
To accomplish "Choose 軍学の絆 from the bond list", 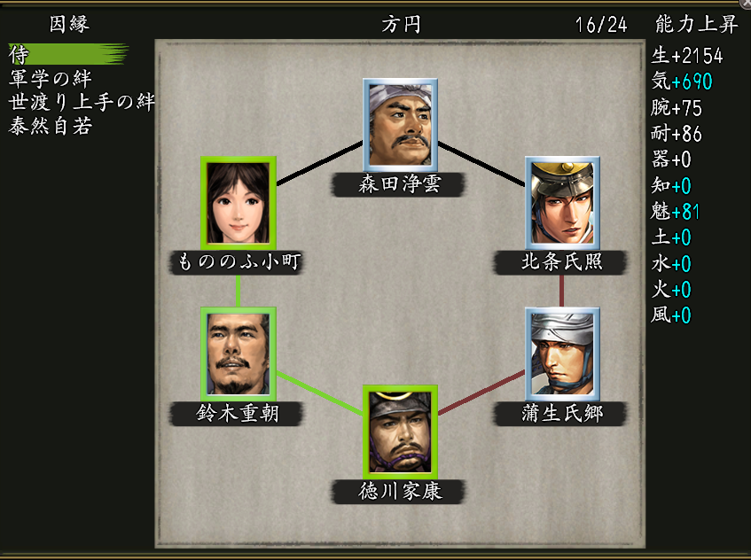I will point(51,79).
